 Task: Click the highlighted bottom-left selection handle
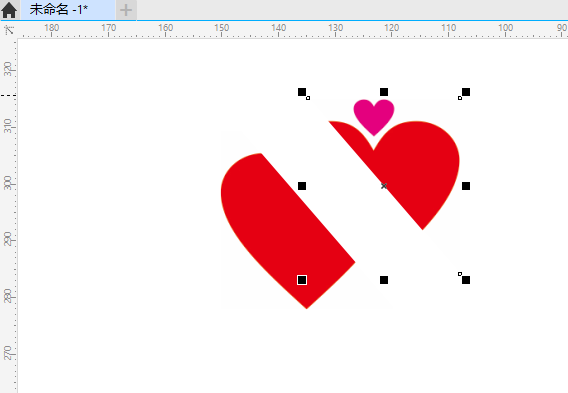tap(302, 280)
